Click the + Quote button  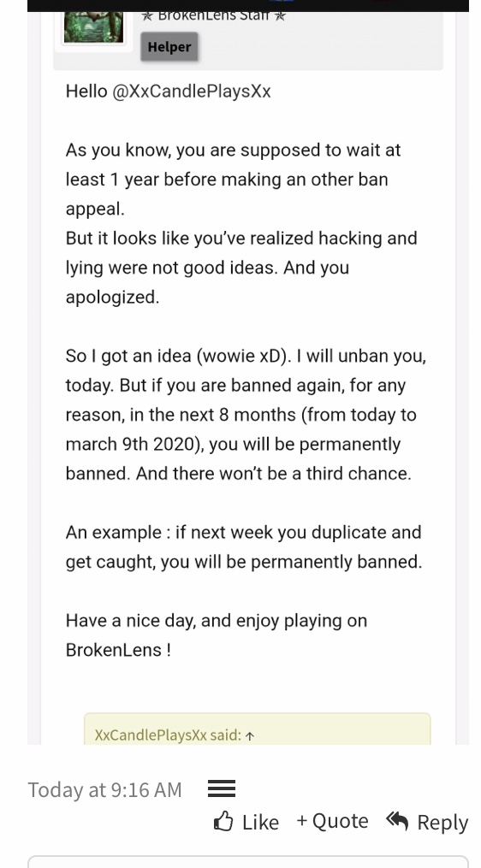point(332,820)
